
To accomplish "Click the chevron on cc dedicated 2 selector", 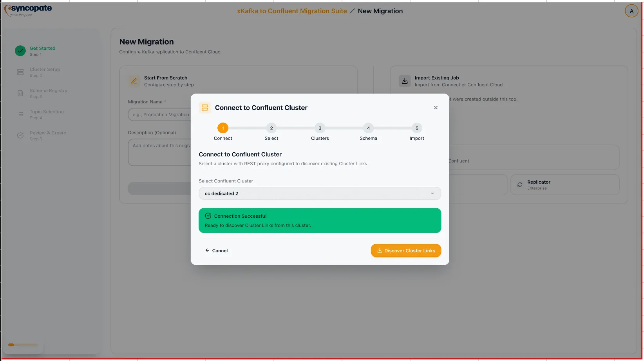I will coord(432,193).
